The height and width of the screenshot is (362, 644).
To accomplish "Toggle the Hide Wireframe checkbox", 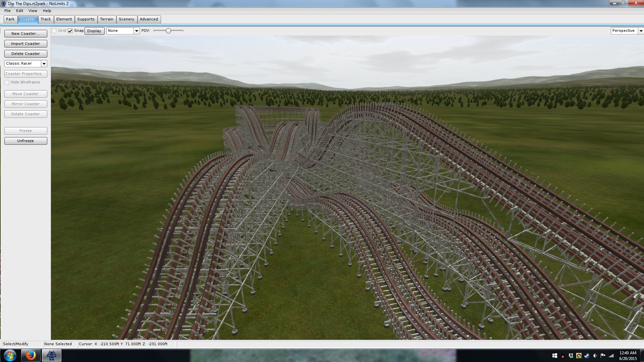I will click(x=7, y=82).
